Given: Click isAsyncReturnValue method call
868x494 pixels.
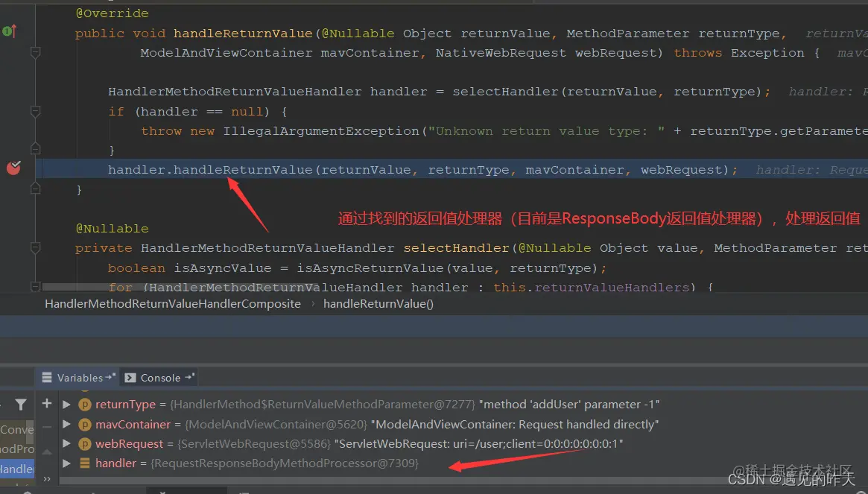Looking at the screenshot, I should (x=370, y=268).
